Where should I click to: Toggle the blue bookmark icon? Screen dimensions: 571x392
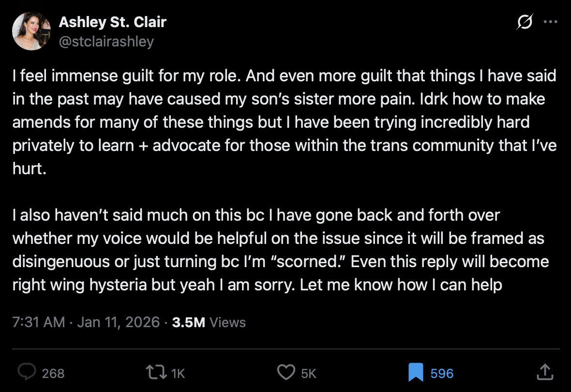(x=416, y=372)
